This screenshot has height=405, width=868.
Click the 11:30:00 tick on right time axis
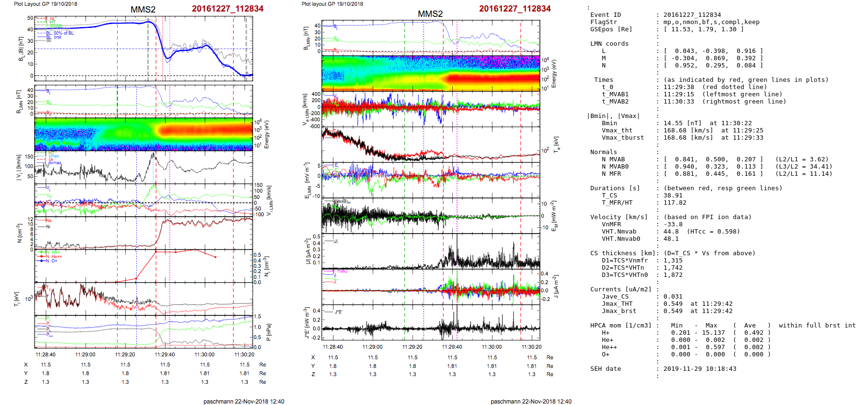(492, 347)
